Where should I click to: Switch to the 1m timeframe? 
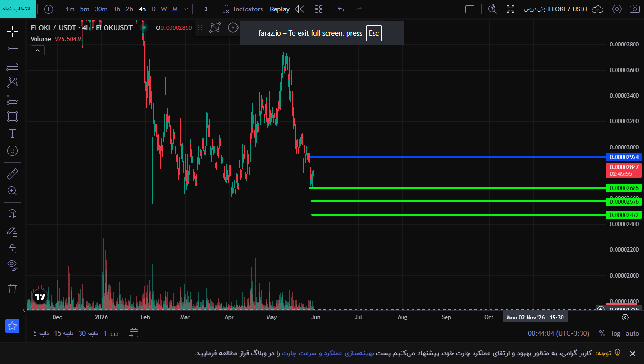(x=70, y=9)
